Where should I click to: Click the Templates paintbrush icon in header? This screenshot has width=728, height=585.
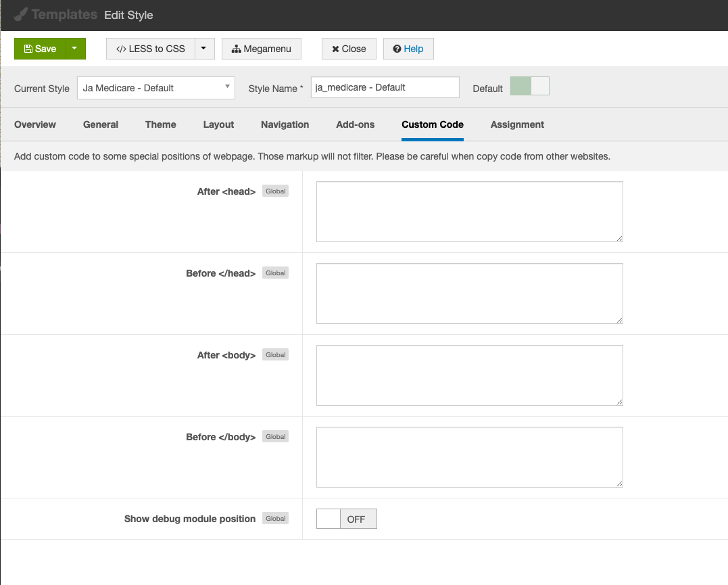click(x=21, y=15)
